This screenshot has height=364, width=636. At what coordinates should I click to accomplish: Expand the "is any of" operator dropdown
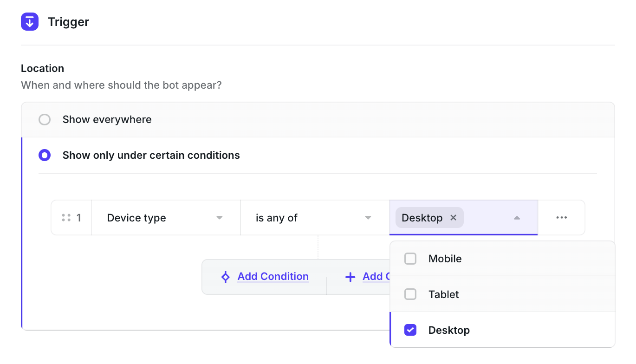[x=314, y=218]
